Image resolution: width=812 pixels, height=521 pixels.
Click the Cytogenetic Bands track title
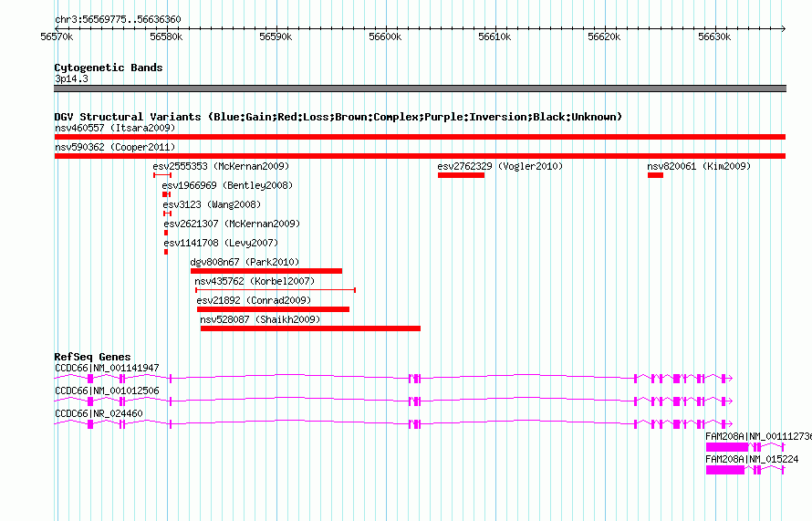coord(109,68)
